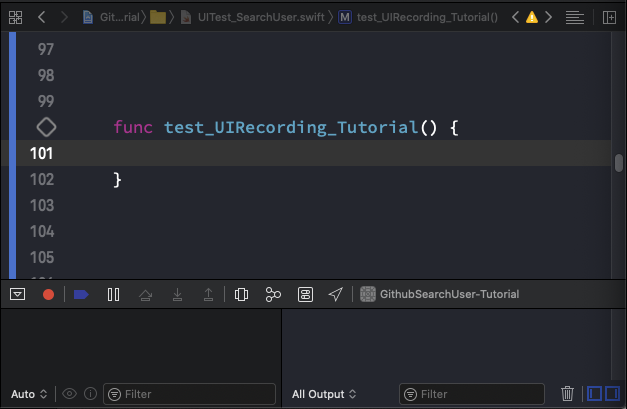Click the Step Out button
The width and height of the screenshot is (627, 409).
click(208, 294)
